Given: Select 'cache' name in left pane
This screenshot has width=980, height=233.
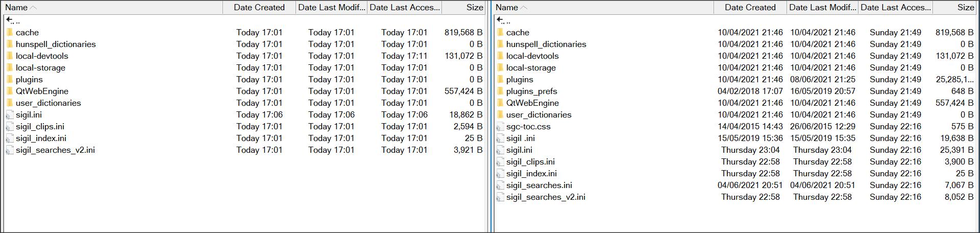Looking at the screenshot, I should [27, 32].
